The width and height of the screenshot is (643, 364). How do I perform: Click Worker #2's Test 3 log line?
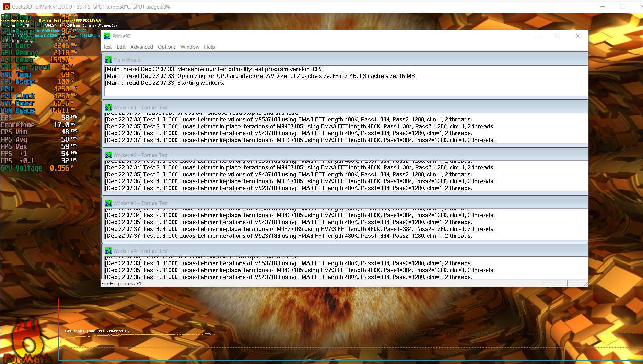click(x=289, y=174)
